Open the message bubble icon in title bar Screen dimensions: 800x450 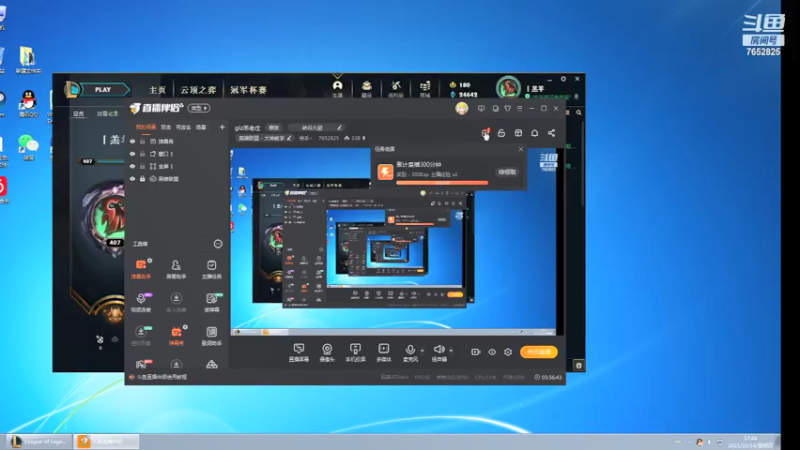tap(481, 108)
